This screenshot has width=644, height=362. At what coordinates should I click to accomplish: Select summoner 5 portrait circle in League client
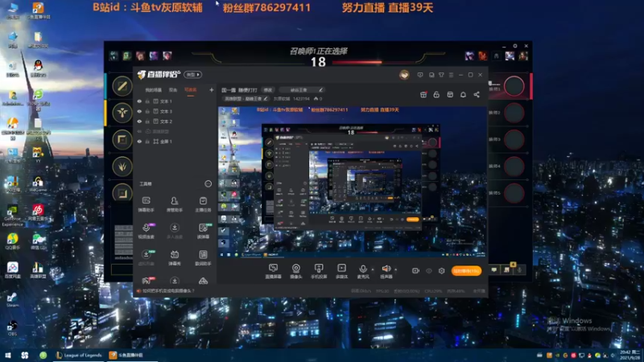pyautogui.click(x=514, y=193)
